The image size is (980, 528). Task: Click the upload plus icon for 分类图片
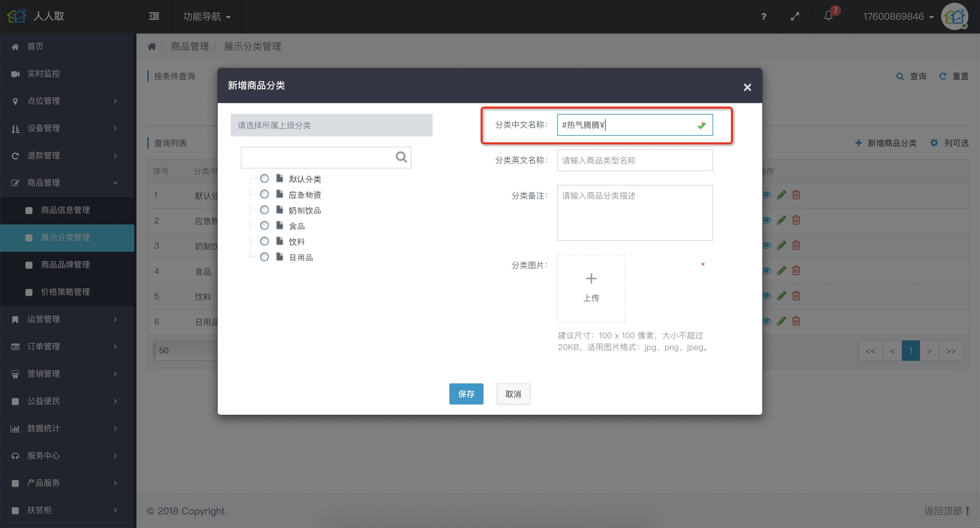click(591, 279)
